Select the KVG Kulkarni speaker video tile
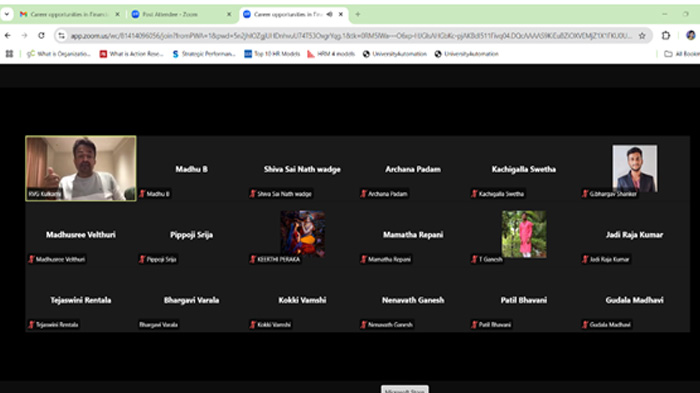Viewport: 700px width, 393px height. (x=81, y=168)
